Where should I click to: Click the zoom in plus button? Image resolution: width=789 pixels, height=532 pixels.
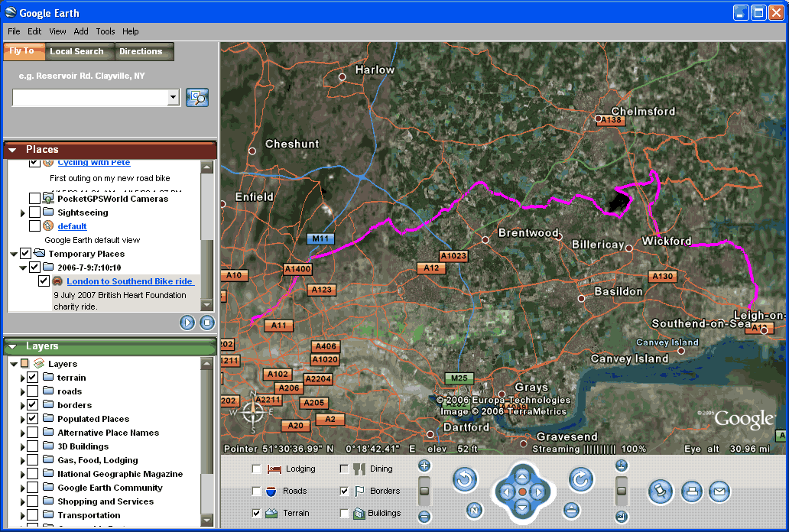(424, 465)
